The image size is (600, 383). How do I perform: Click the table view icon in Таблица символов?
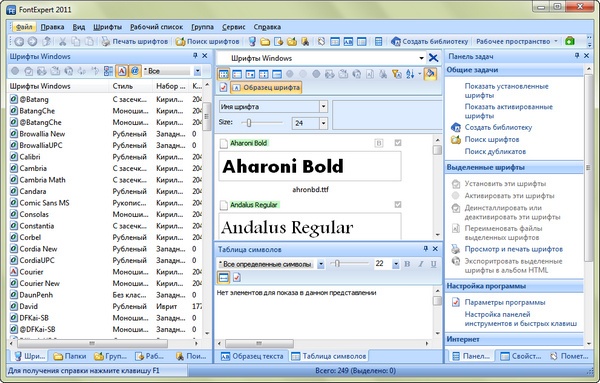(x=223, y=277)
